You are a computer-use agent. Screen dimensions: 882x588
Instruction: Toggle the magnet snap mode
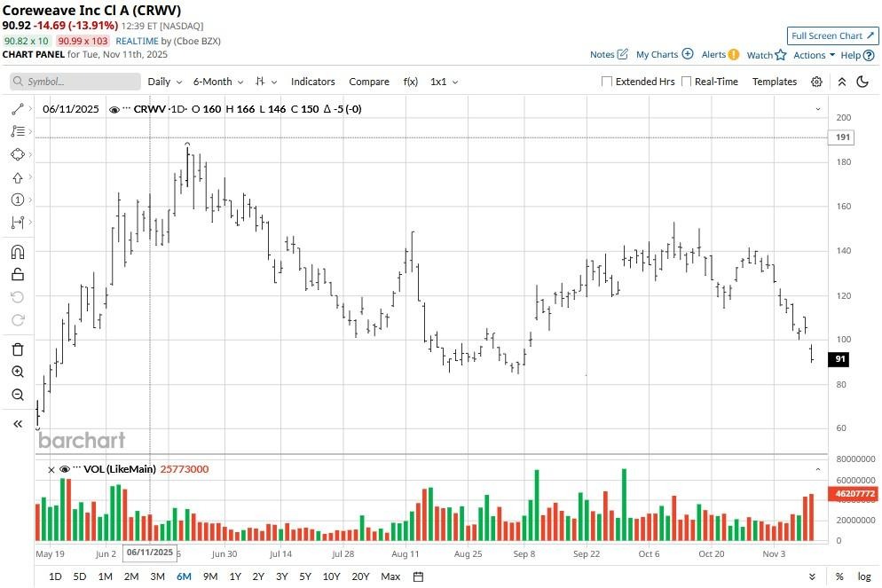click(x=18, y=251)
